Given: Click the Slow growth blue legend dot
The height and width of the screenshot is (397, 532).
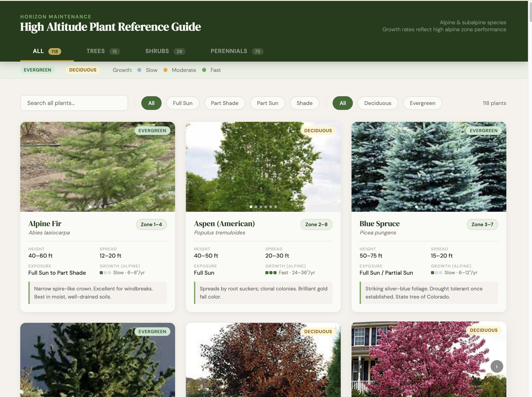Looking at the screenshot, I should coord(139,70).
